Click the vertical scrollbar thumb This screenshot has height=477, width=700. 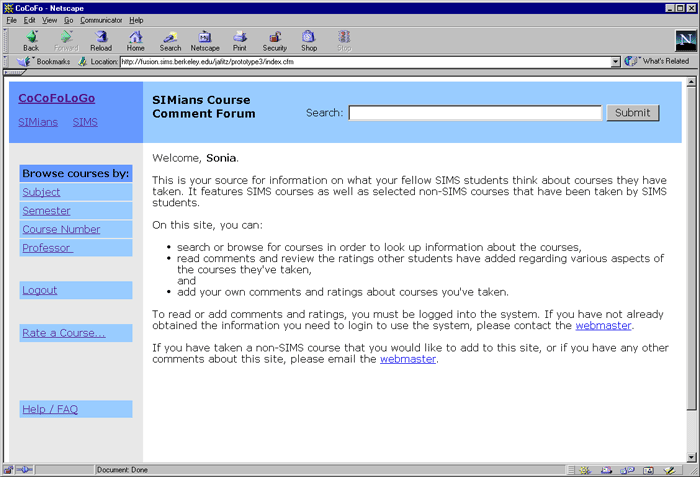[691, 247]
